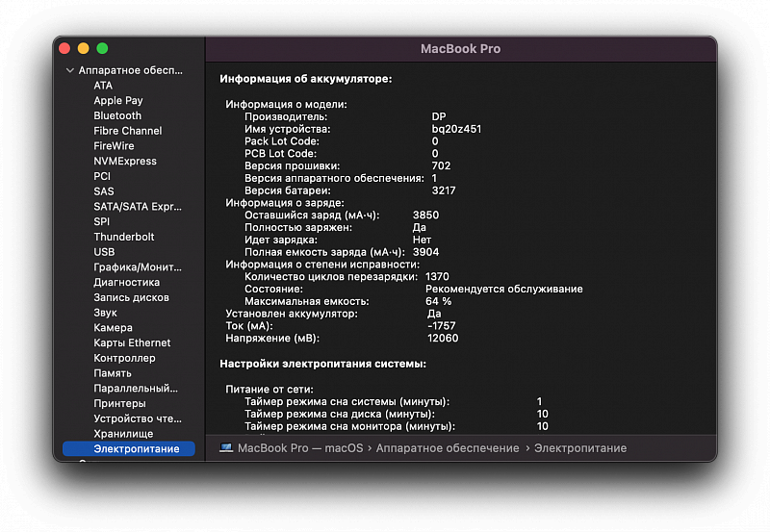Click Электропитание breadcrumb in path bar
The image size is (770, 532).
tap(579, 448)
